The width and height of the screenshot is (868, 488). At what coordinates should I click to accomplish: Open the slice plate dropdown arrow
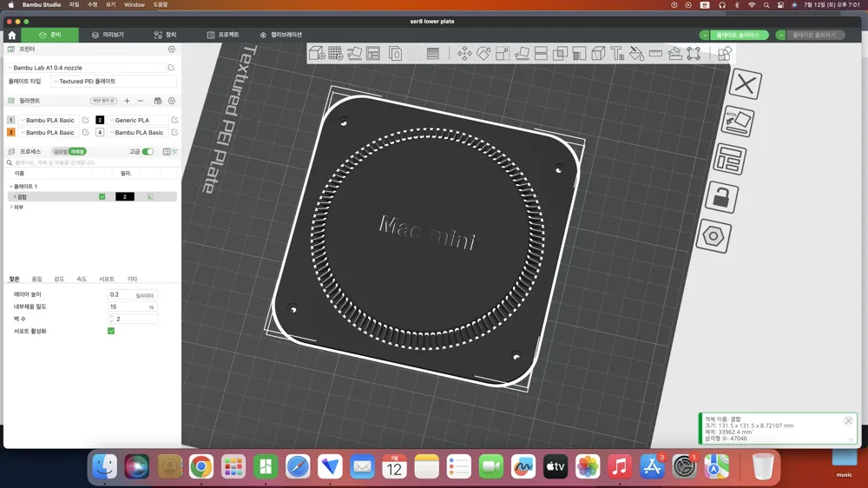tap(704, 35)
